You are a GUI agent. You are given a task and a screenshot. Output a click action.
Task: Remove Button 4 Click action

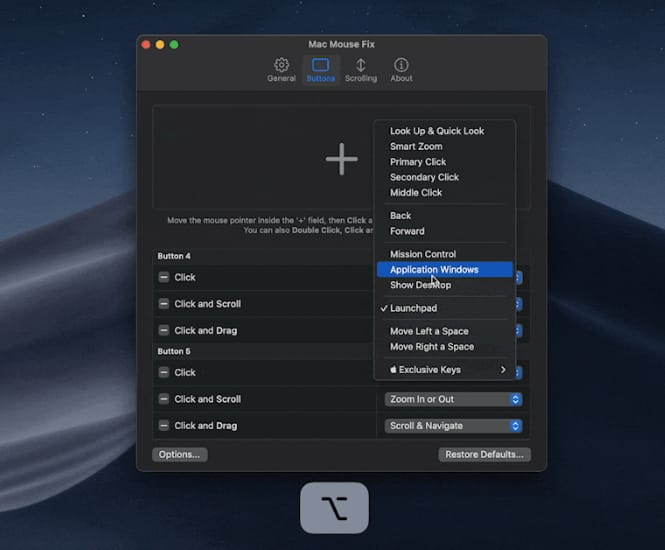click(164, 277)
